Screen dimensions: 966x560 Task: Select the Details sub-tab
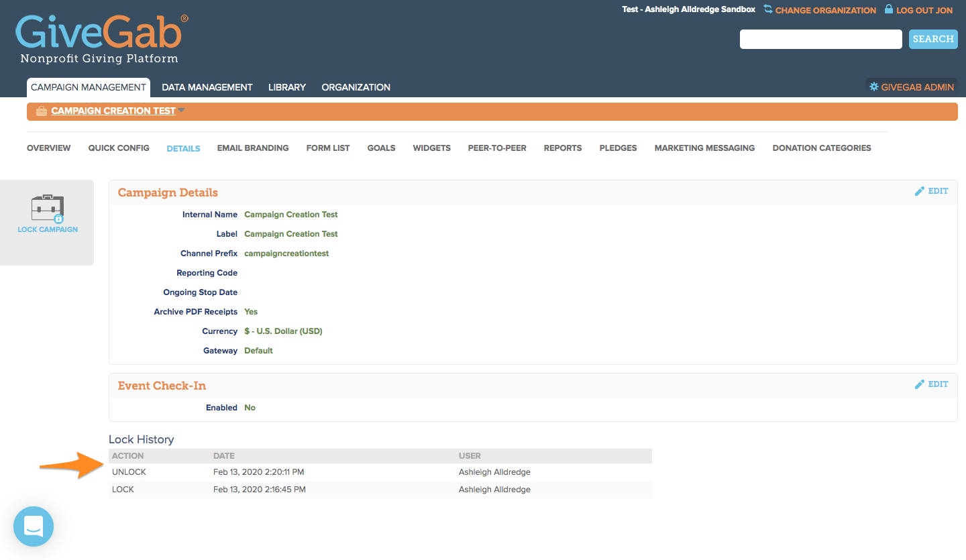183,149
